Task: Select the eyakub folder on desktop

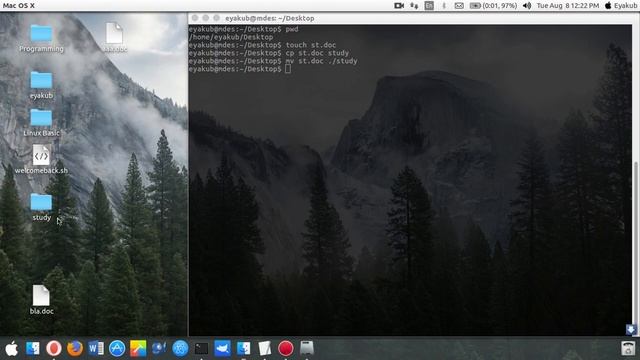Action: click(x=41, y=85)
